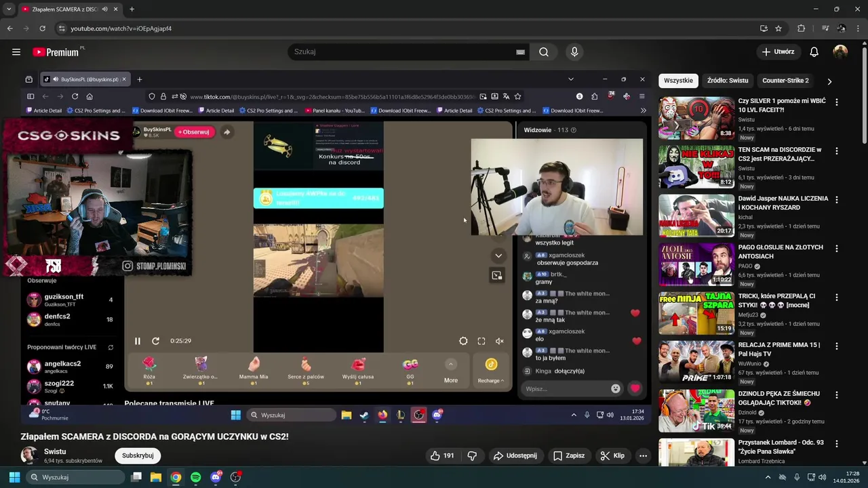Open options for RELACJA Z PRIME MMA video
The image size is (868, 488).
836,346
